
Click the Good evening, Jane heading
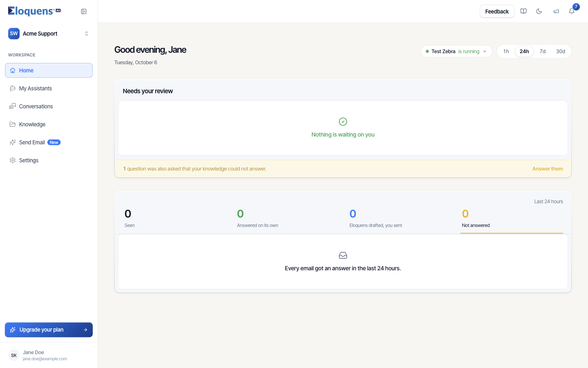[150, 50]
